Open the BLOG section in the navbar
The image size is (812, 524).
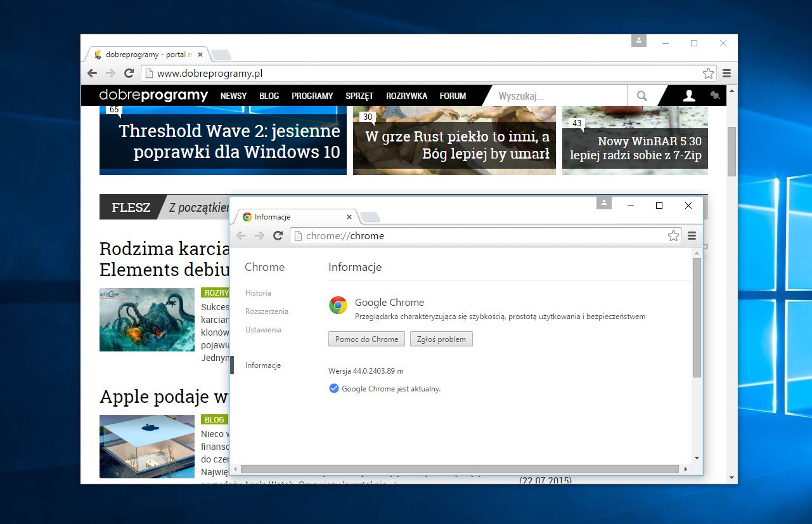pos(269,96)
